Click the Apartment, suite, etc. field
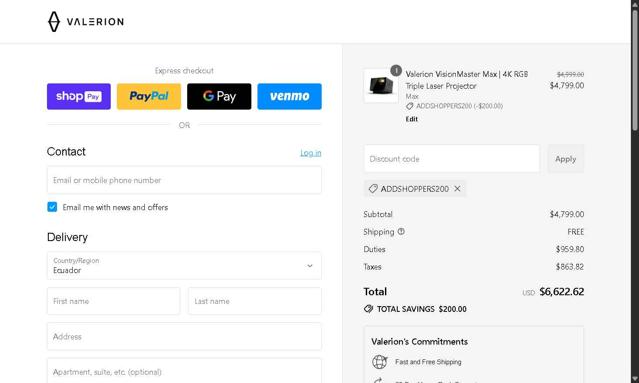Viewport: 639px width, 383px height. click(x=184, y=371)
